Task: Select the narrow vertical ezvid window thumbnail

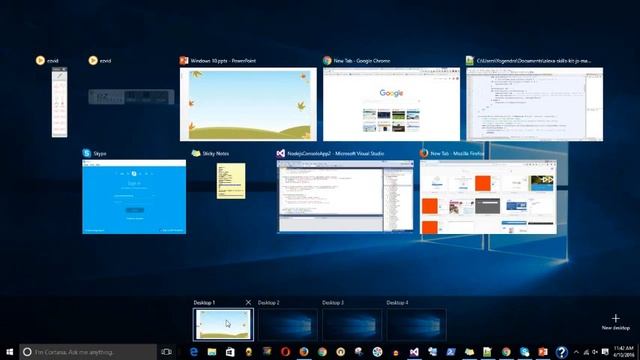Action: (60, 102)
